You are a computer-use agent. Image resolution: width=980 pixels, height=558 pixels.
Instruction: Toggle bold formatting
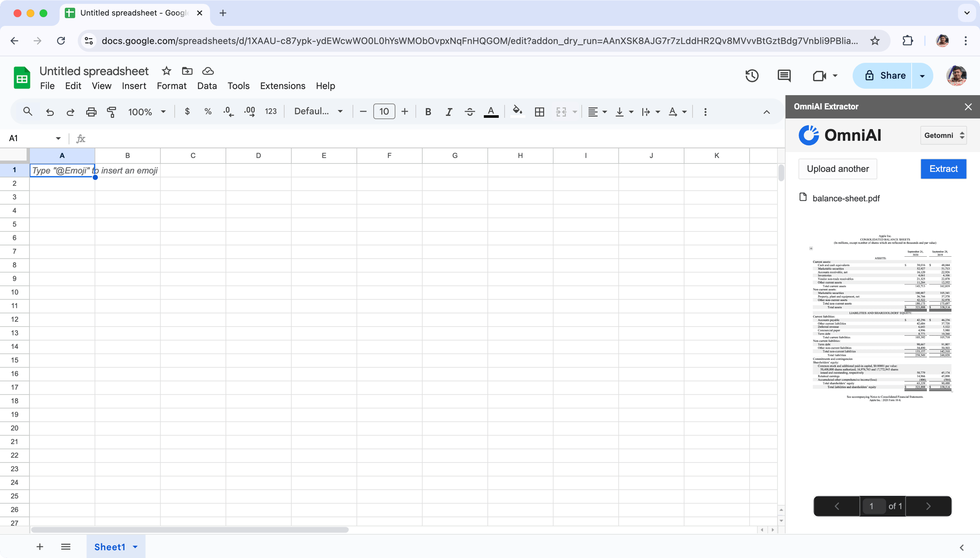tap(428, 111)
